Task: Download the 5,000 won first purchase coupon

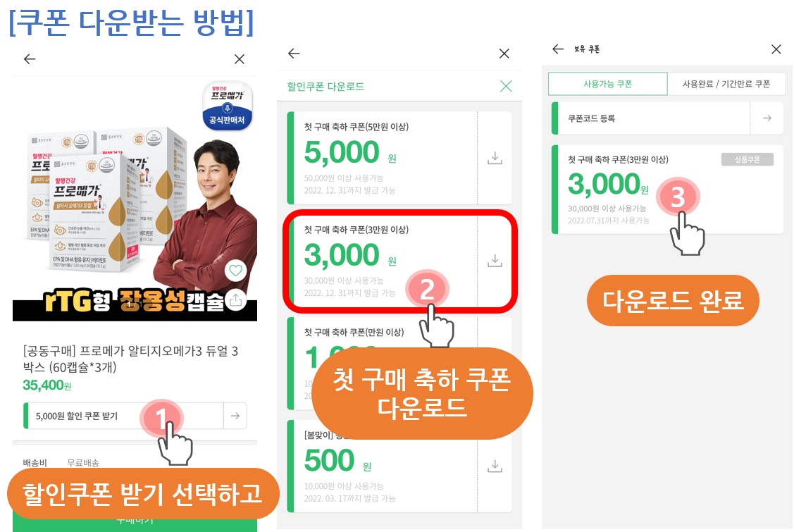Action: click(495, 158)
